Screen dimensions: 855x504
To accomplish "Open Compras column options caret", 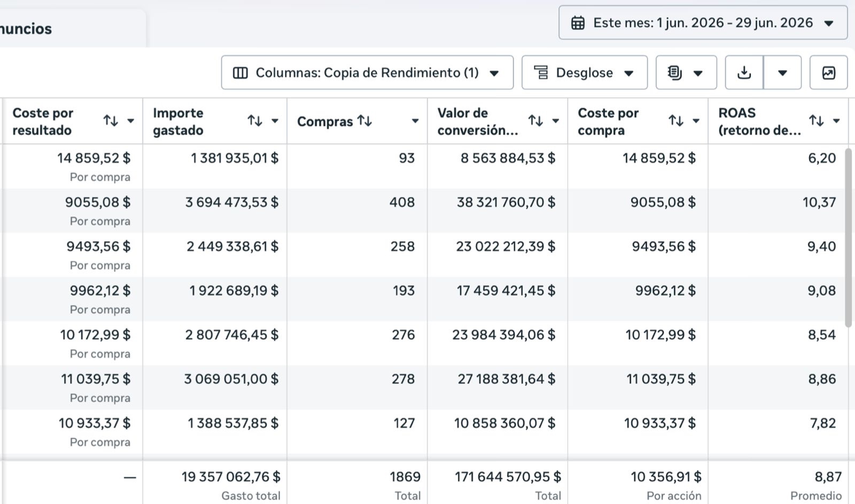I will [x=415, y=121].
